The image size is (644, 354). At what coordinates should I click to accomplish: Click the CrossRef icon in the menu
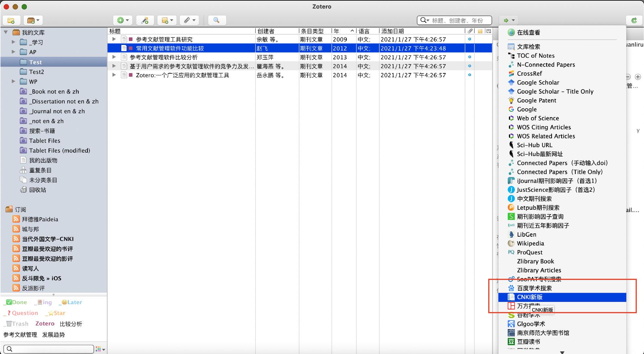pos(511,73)
